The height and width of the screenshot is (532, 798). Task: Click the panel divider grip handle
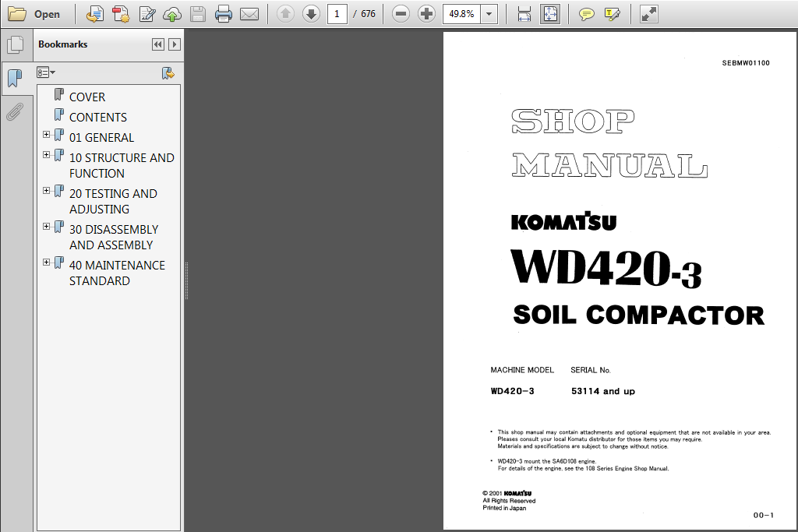pyautogui.click(x=187, y=280)
